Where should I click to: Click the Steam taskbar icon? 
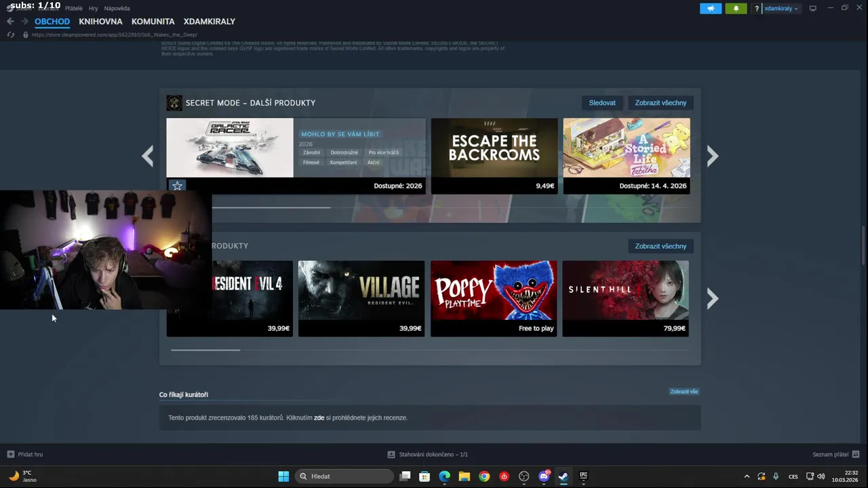pos(564,476)
